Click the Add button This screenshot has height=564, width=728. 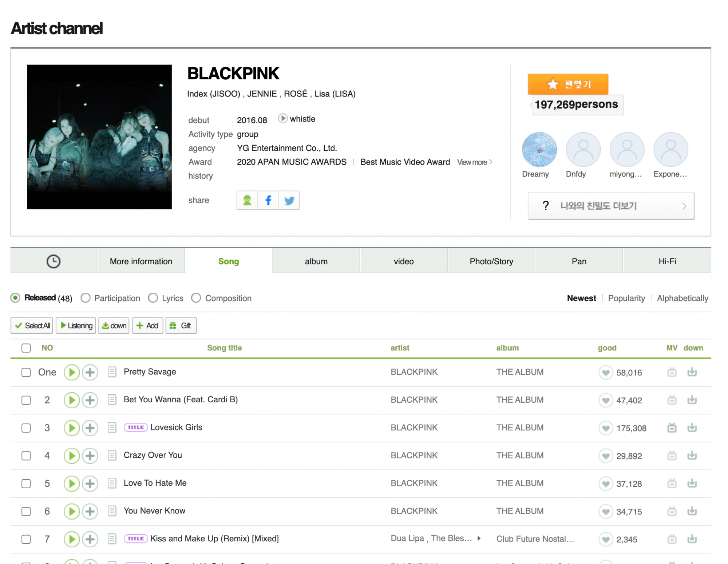tap(147, 326)
